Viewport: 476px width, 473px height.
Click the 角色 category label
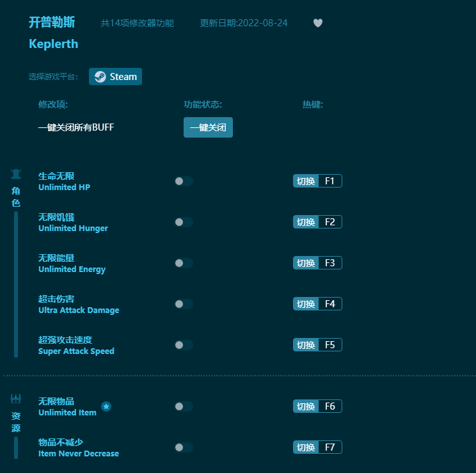coord(16,197)
